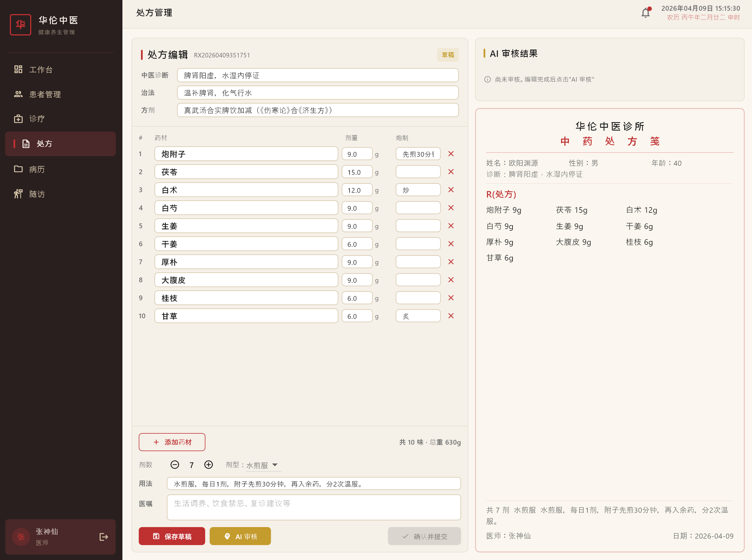Click the 中医诊断 input field

(317, 75)
